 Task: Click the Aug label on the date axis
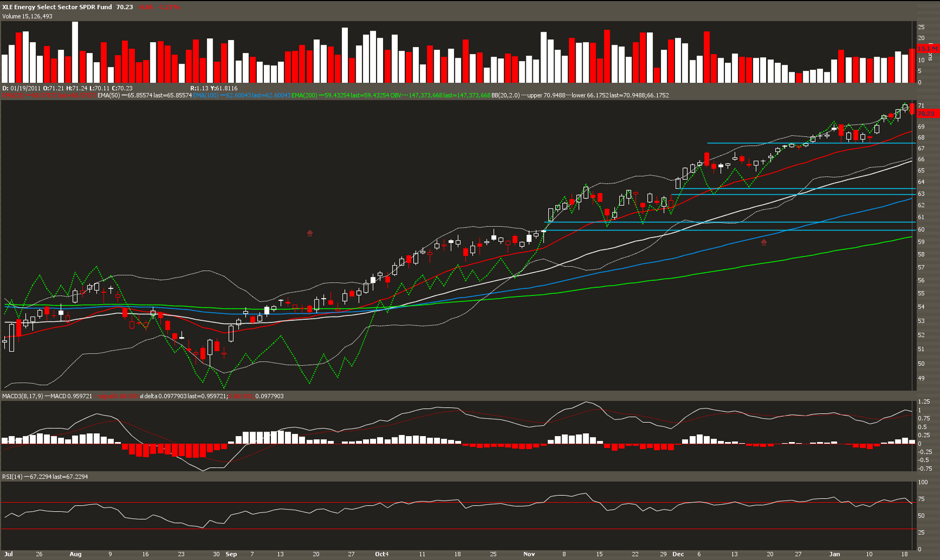point(75,554)
